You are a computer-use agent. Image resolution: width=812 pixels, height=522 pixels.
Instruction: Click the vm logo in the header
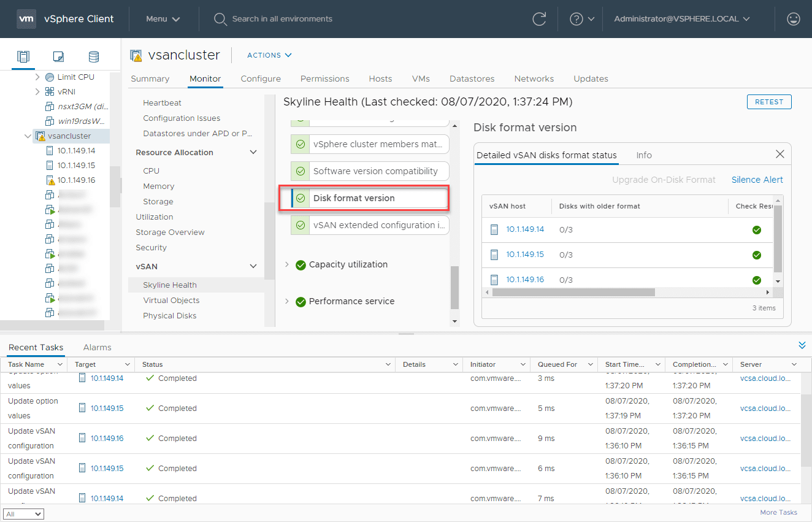[x=26, y=18]
